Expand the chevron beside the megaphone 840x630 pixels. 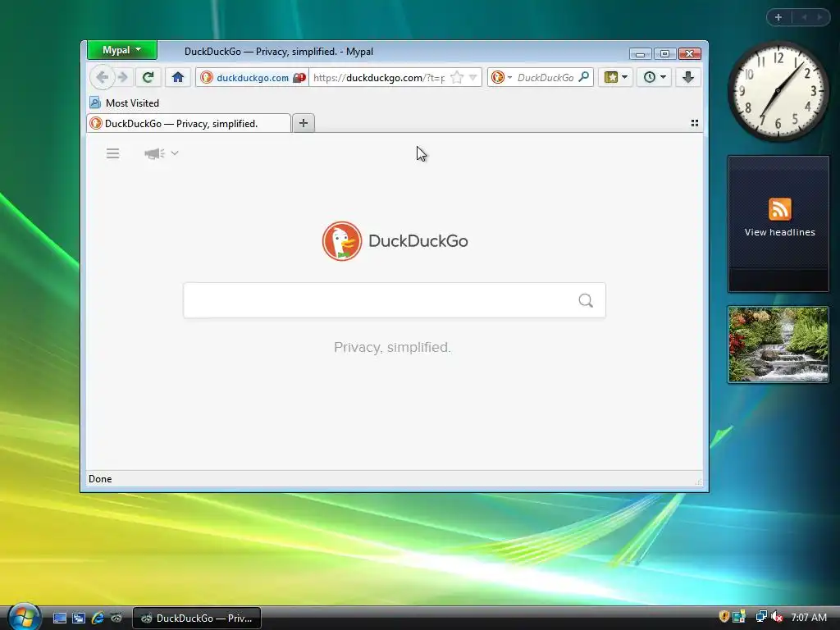pos(175,153)
